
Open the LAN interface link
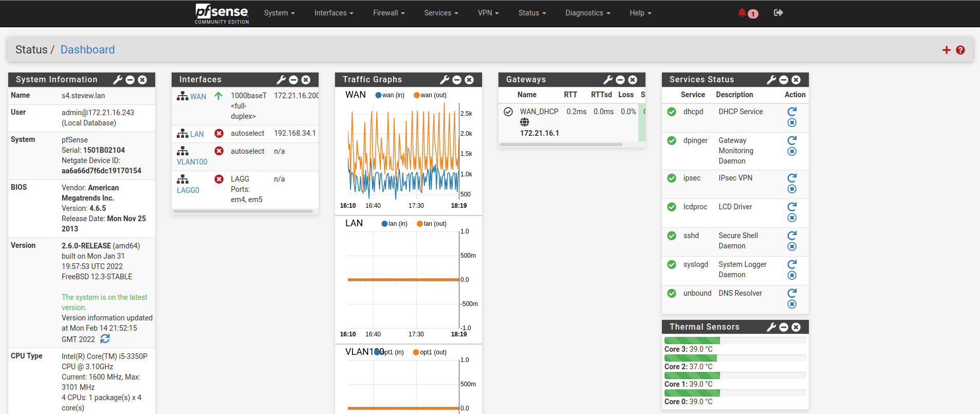[x=197, y=134]
